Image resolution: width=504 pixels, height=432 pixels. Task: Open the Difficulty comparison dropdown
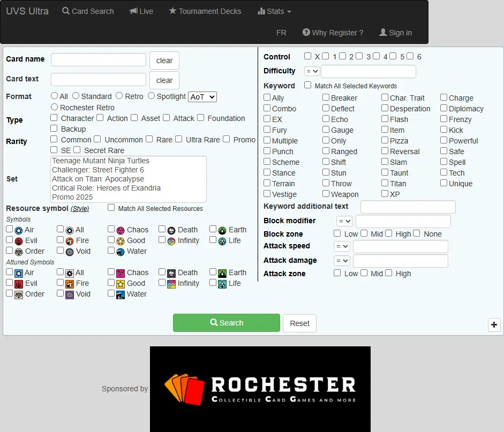[x=312, y=71]
